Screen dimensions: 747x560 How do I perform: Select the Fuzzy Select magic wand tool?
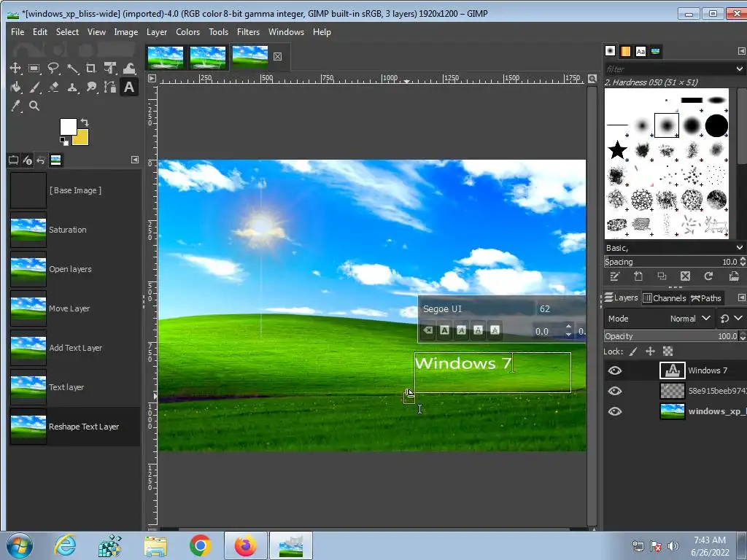pos(72,69)
